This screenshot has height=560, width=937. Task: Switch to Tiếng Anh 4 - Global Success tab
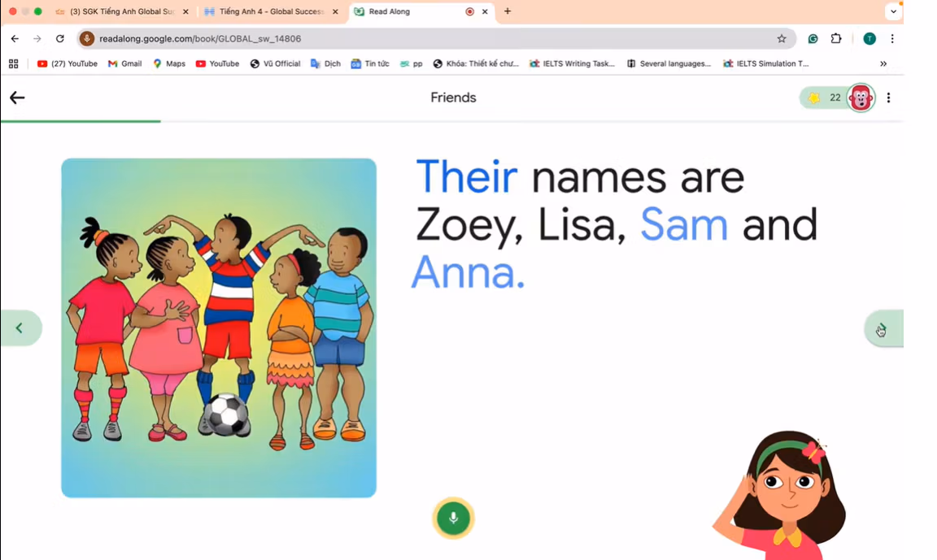pyautogui.click(x=272, y=11)
